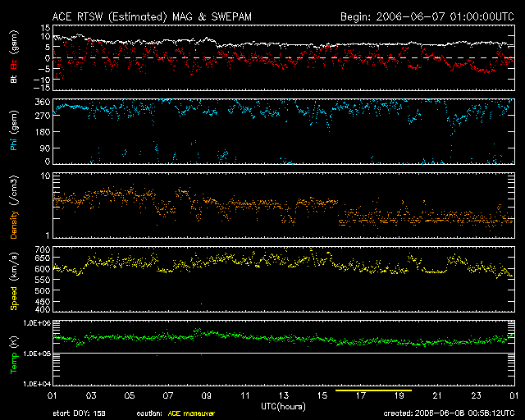This screenshot has width=525, height=420.
Task: Click the hour 13 tick label
Action: click(x=283, y=396)
